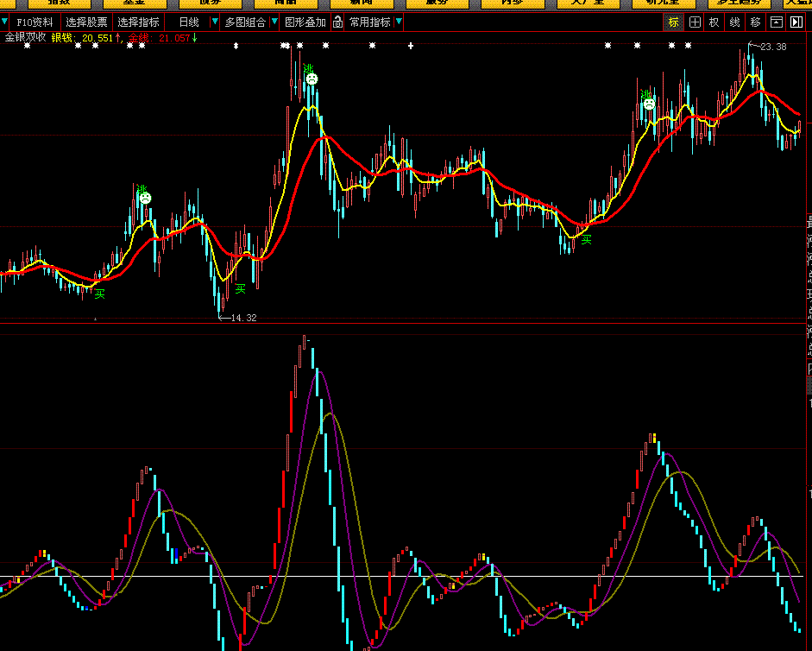812x651 pixels.
Task: Click the white plus marker on the top row
Action: (411, 46)
